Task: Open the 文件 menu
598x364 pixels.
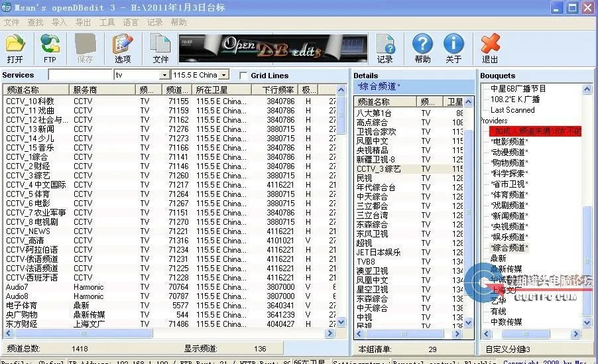Action: click(11, 23)
